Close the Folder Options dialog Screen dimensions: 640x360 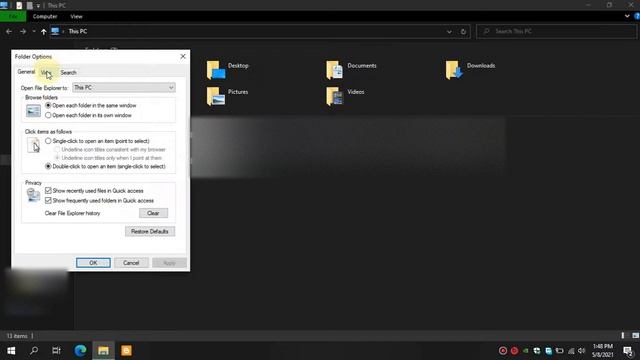183,56
